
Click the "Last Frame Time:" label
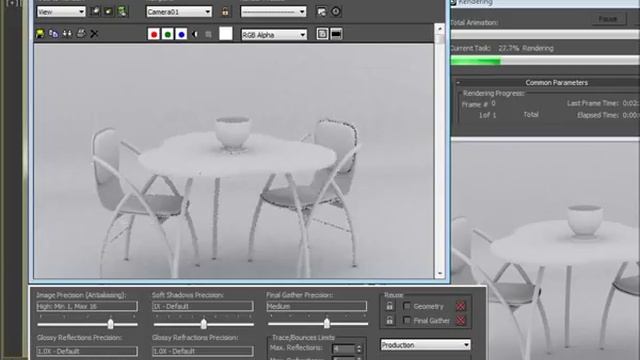[x=593, y=103]
